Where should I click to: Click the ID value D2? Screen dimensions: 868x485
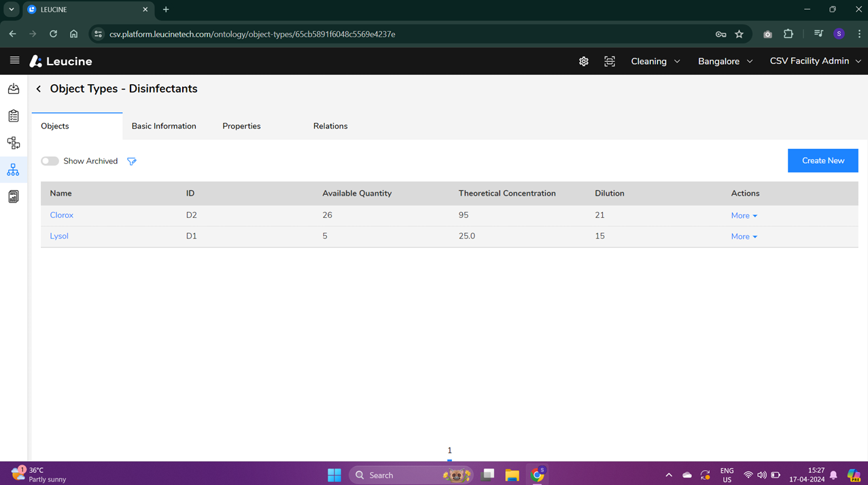191,215
